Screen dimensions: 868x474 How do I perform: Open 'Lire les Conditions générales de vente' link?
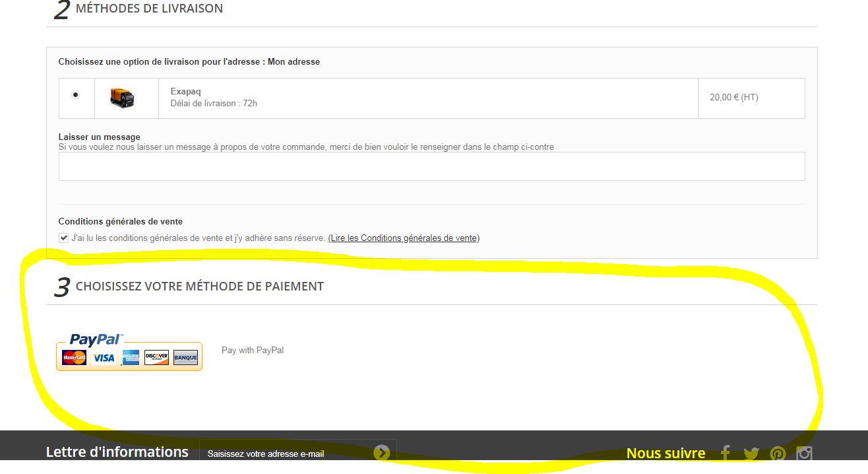click(404, 238)
